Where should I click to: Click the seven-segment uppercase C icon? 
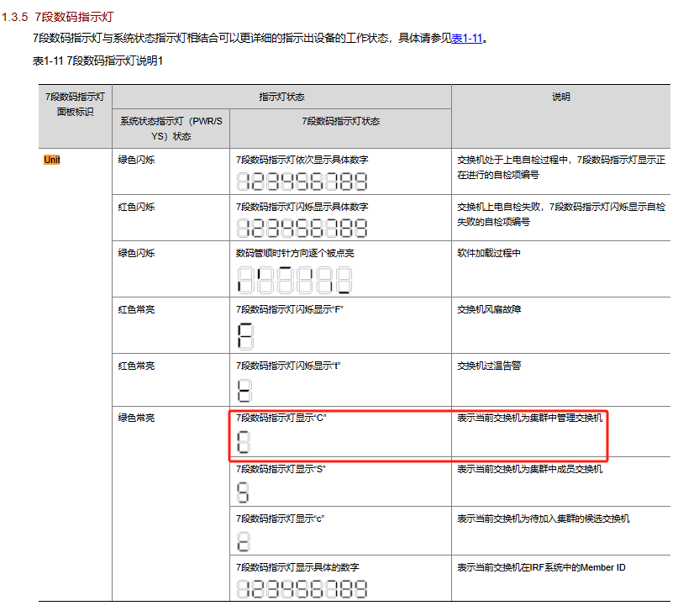(x=244, y=441)
